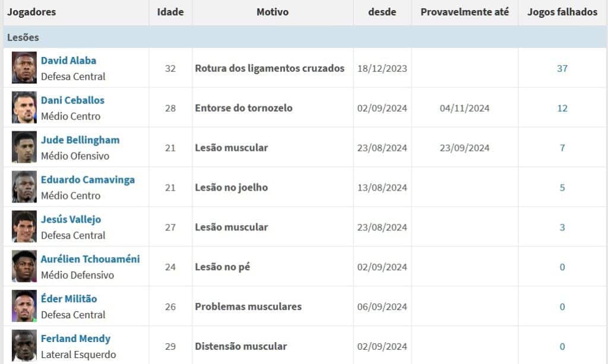
Task: Click Jude Bellingham's portrait thumbnail
Action: click(x=24, y=147)
